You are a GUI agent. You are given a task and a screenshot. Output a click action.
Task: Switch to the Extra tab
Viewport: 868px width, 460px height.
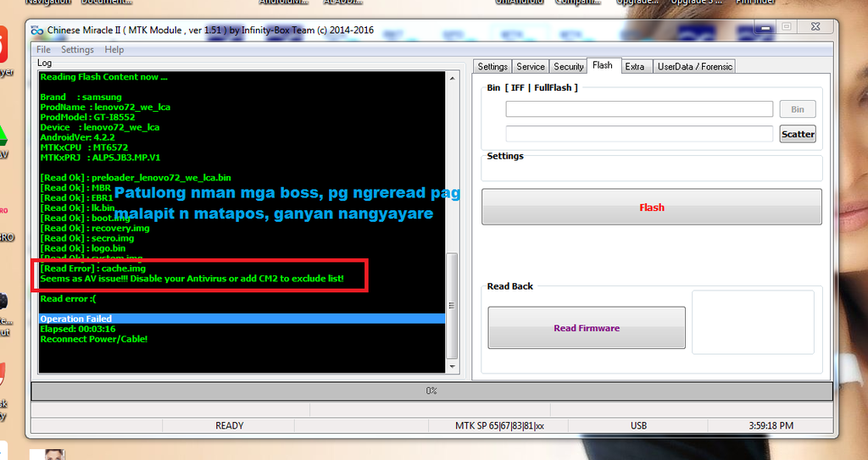[635, 66]
